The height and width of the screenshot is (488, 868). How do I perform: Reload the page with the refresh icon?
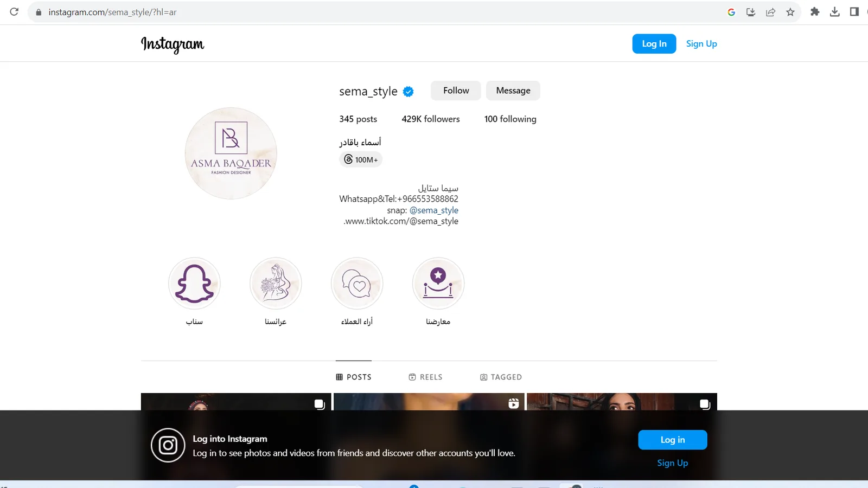tap(14, 12)
